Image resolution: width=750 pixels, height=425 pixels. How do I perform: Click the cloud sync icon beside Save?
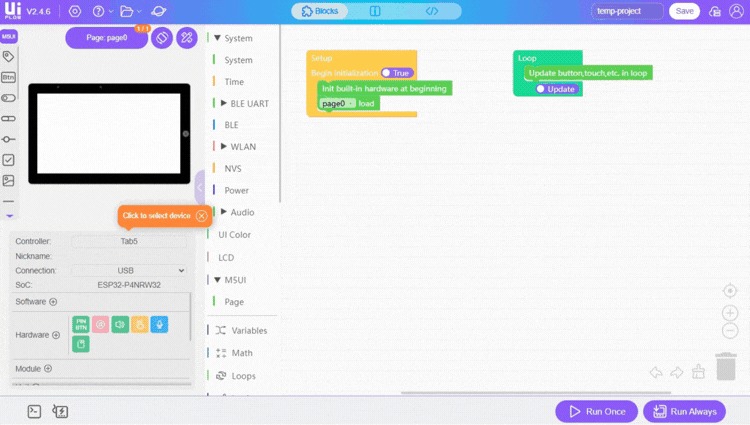click(x=715, y=11)
